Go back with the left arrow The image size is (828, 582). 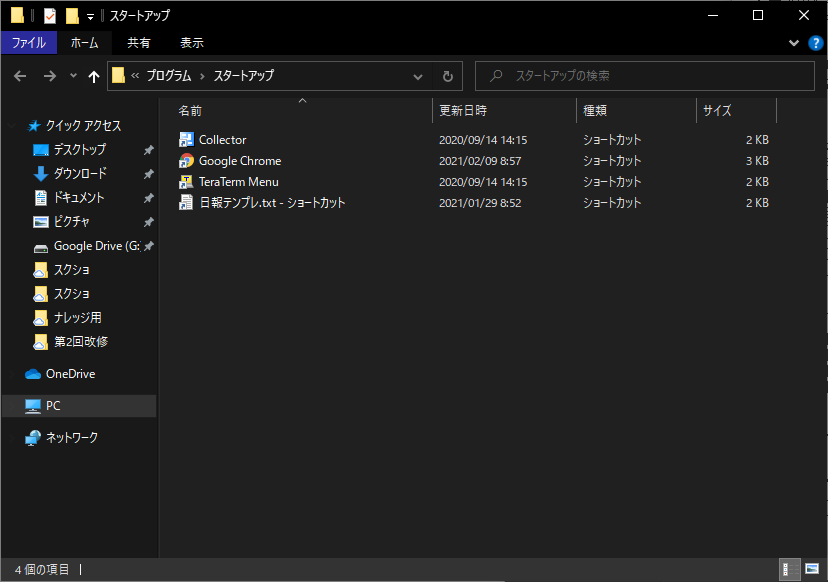(x=20, y=76)
